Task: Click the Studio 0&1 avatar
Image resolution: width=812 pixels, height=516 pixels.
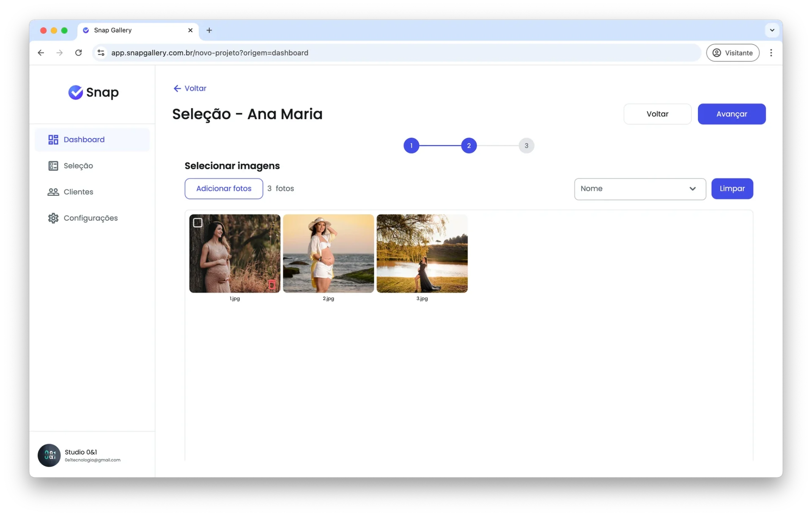Action: (x=49, y=456)
